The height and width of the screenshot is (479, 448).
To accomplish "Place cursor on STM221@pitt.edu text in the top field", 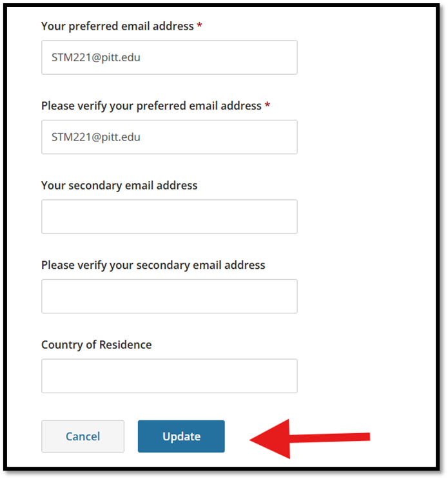I will click(x=96, y=57).
